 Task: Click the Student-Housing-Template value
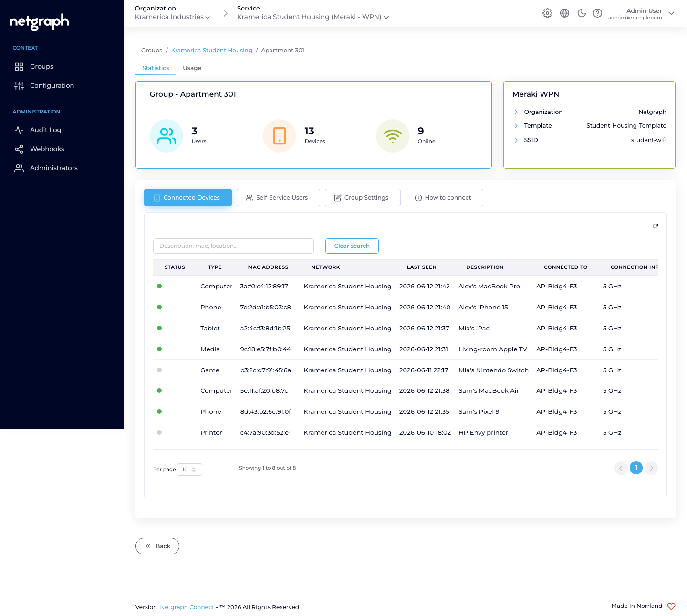[626, 126]
